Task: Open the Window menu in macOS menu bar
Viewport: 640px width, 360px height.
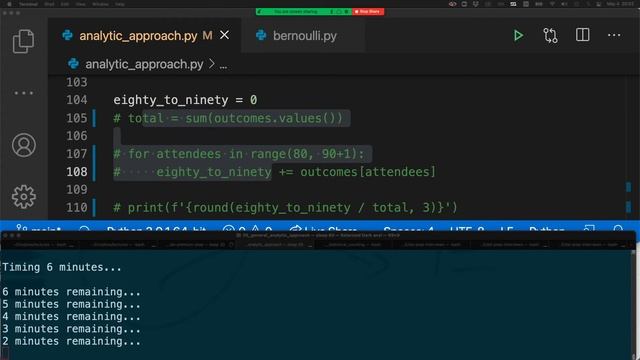Action: (100, 4)
